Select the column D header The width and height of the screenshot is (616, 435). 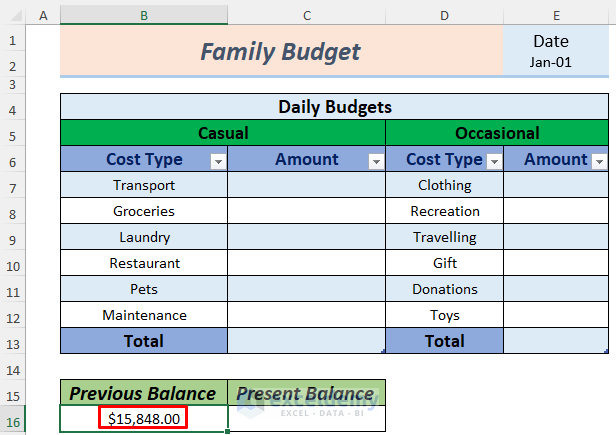(x=444, y=16)
